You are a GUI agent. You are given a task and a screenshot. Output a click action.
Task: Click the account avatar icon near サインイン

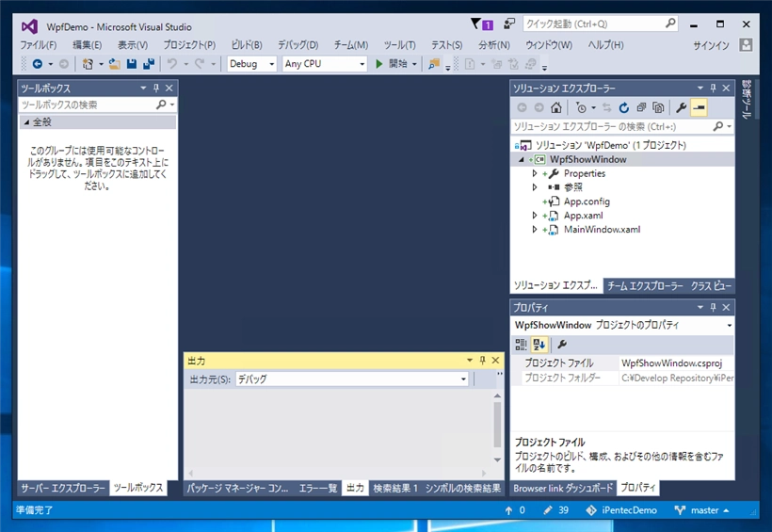point(746,45)
